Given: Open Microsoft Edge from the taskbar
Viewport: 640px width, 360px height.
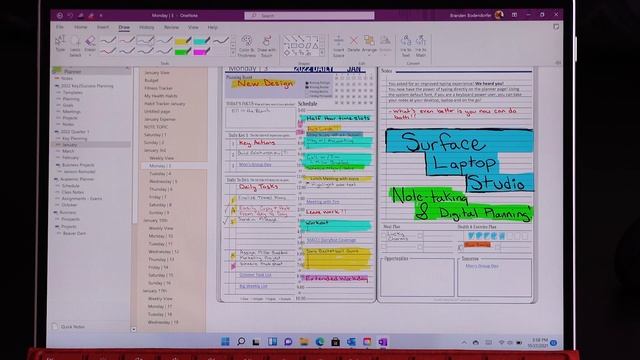Looking at the screenshot, I should tap(320, 342).
